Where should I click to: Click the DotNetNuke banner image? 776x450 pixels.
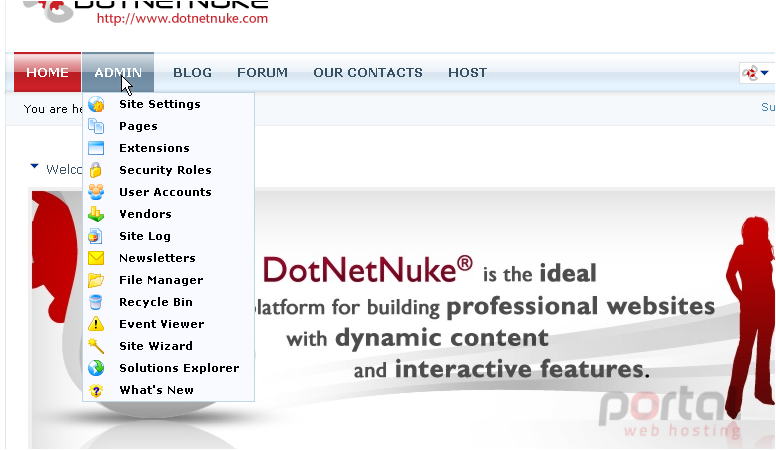tap(402, 319)
